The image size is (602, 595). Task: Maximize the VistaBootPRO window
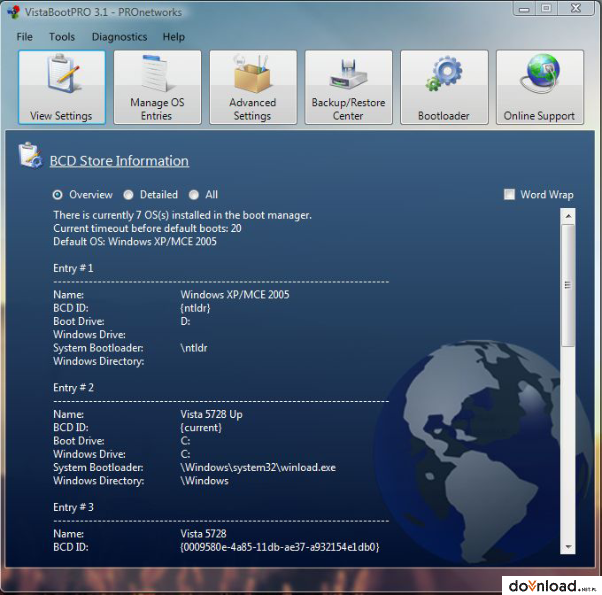pyautogui.click(x=546, y=8)
